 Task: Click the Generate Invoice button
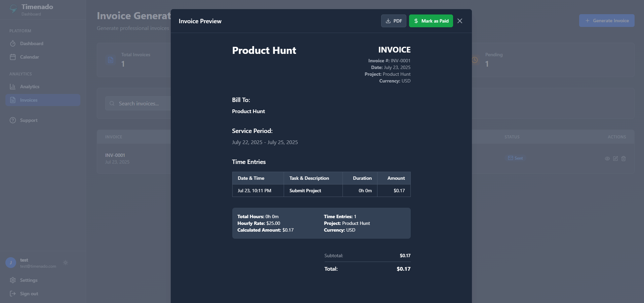coord(607,21)
